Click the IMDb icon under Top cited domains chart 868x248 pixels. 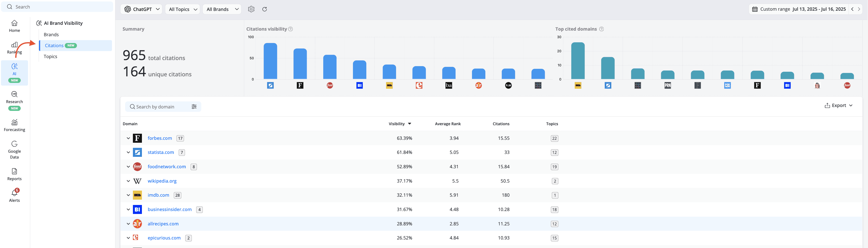coord(578,86)
